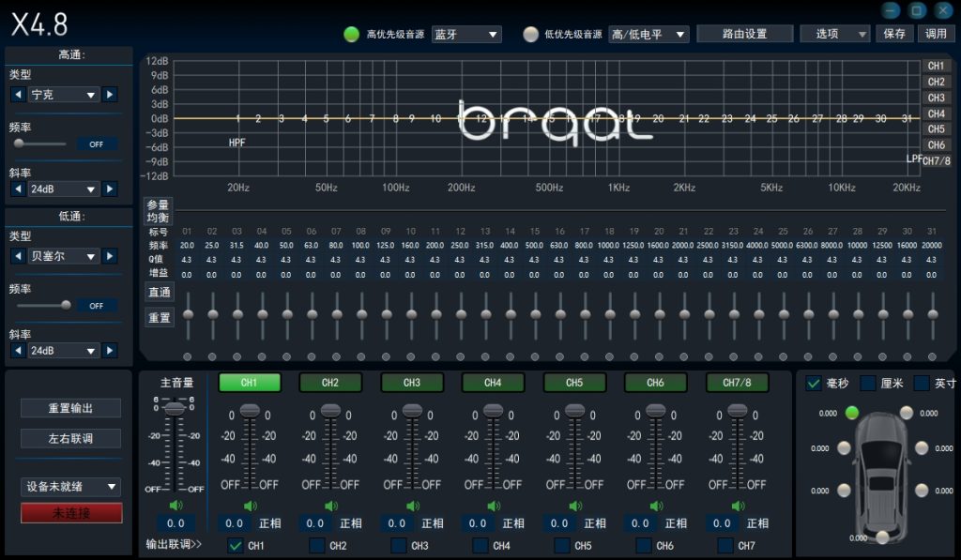Switch to the CH2 channel tab
The height and width of the screenshot is (560, 961).
[330, 383]
